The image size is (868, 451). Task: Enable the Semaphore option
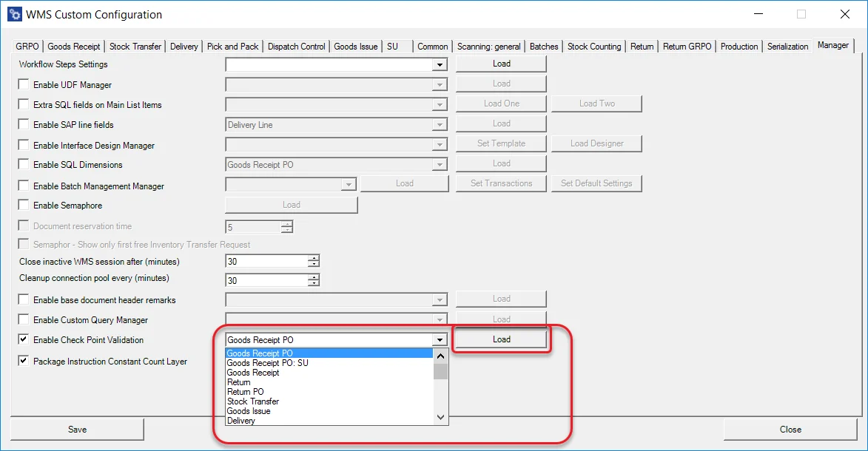pyautogui.click(x=23, y=205)
